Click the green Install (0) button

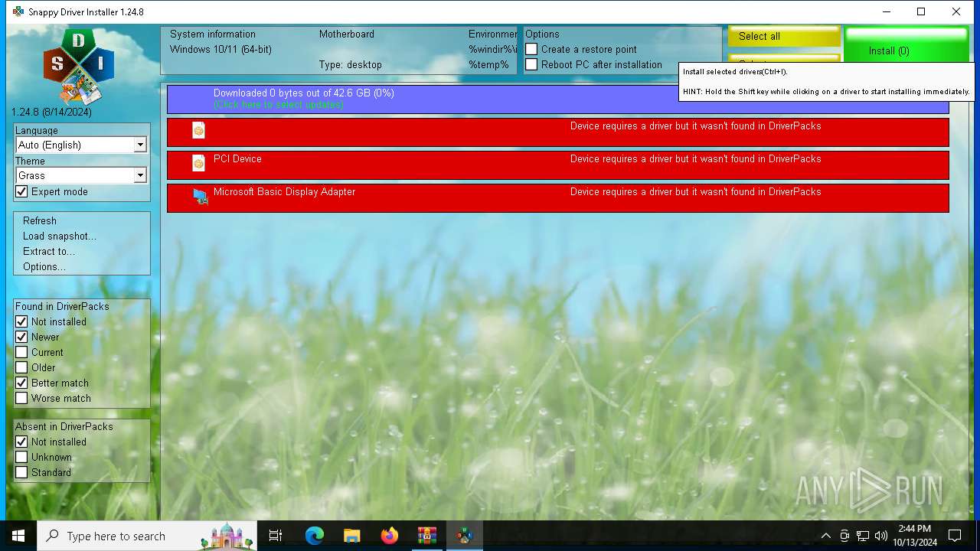coord(906,46)
